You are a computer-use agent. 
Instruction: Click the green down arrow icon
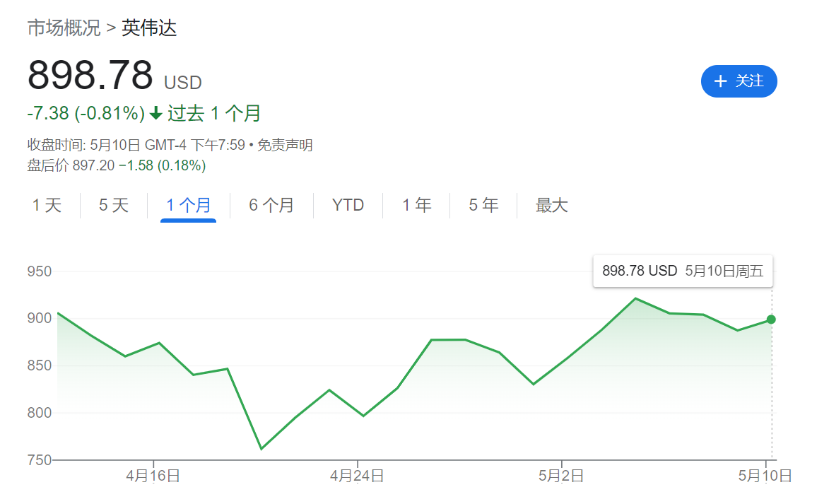[155, 113]
